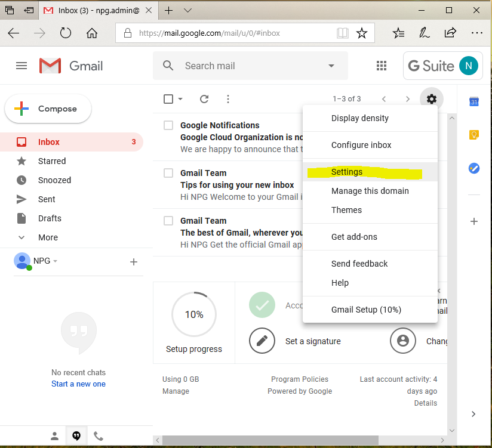Reload the page in the browser
This screenshot has height=448, width=492.
(66, 33)
